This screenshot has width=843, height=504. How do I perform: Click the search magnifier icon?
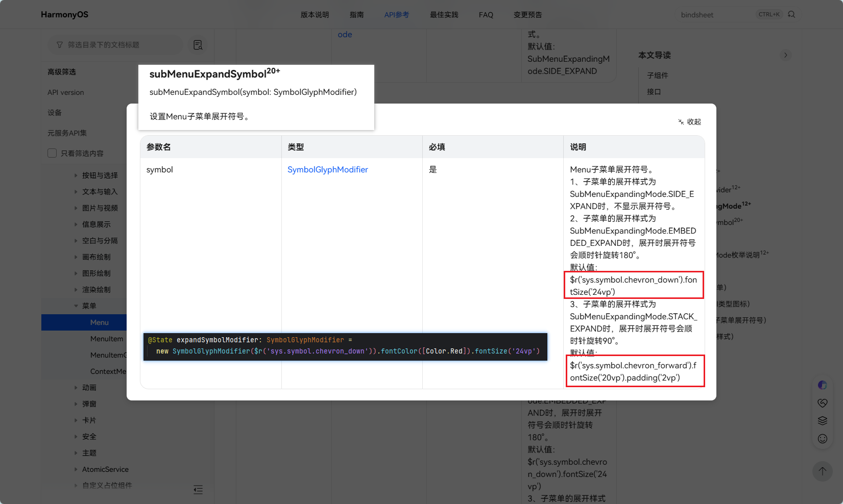point(791,14)
